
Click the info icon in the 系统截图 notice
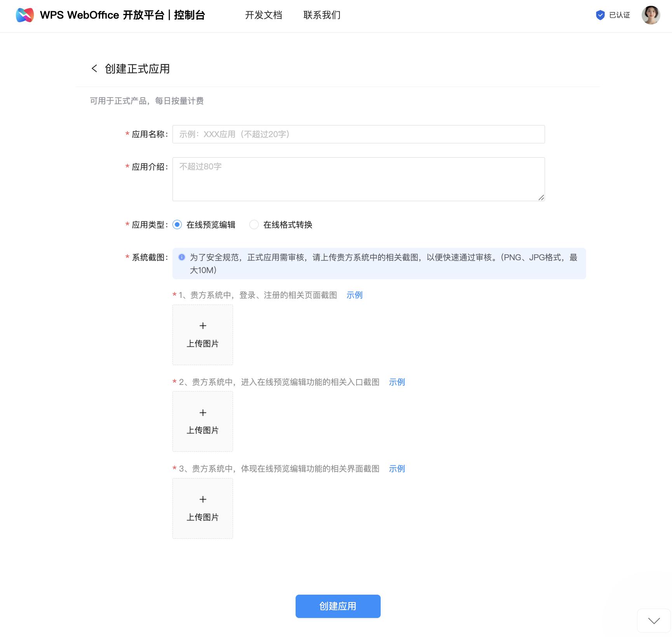[182, 257]
